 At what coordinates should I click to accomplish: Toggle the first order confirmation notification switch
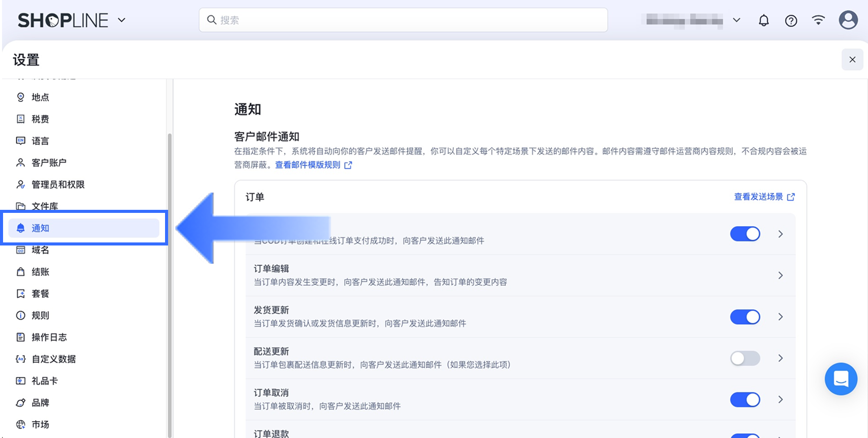(745, 234)
